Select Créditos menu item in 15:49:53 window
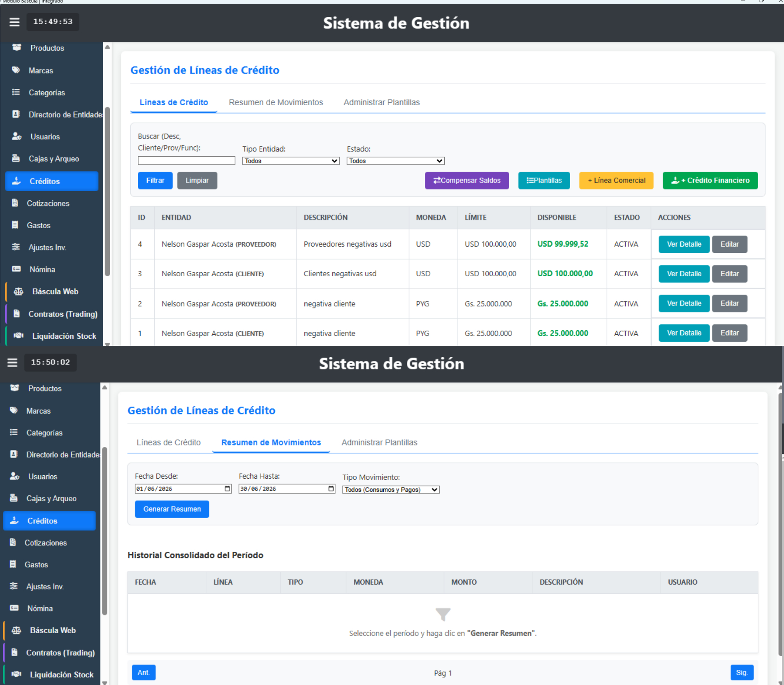The height and width of the screenshot is (685, 784). [x=52, y=181]
